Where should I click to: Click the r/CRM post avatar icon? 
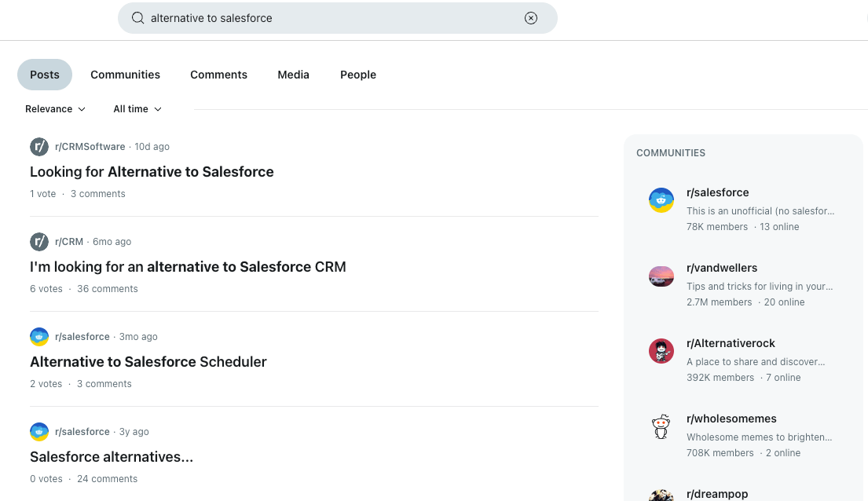pyautogui.click(x=39, y=242)
